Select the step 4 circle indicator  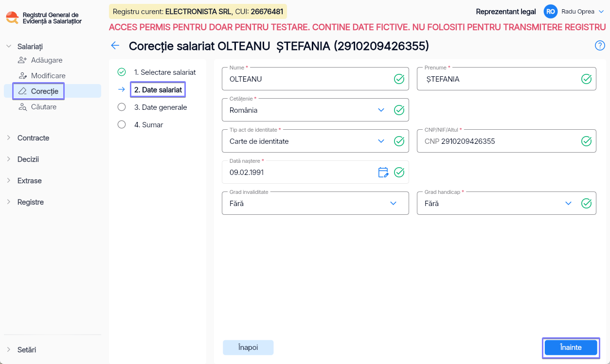tap(122, 124)
